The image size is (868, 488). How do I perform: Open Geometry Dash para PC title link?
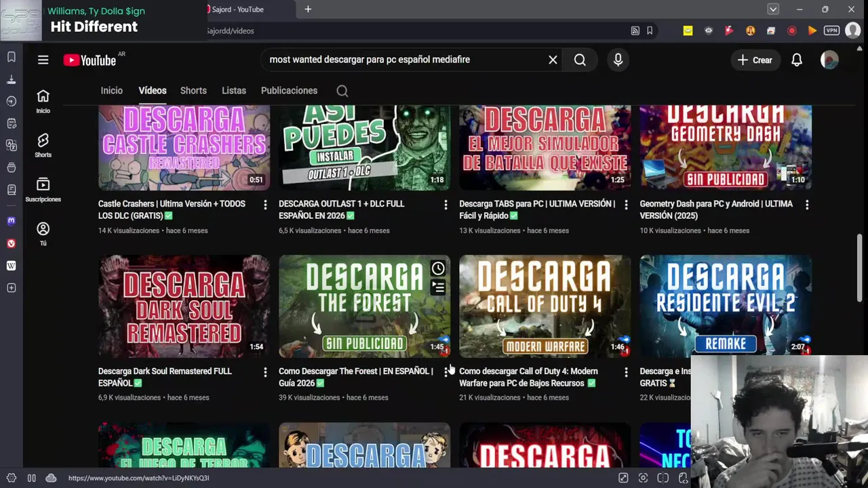coord(716,209)
